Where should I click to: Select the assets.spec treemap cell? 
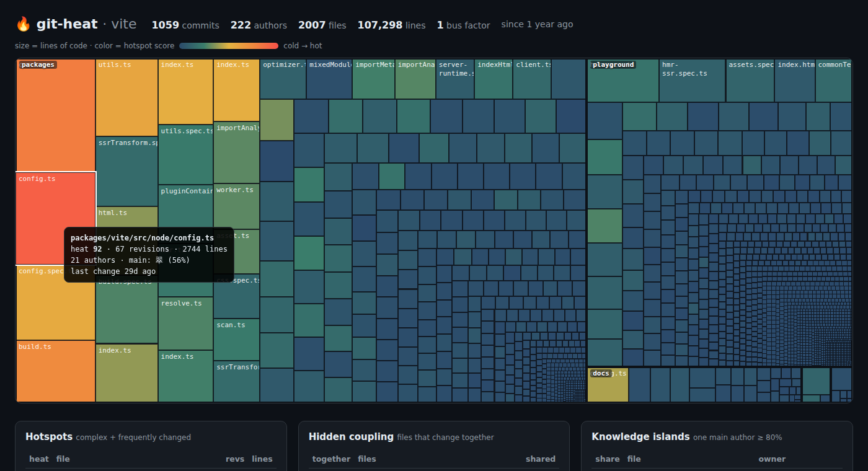[750, 81]
